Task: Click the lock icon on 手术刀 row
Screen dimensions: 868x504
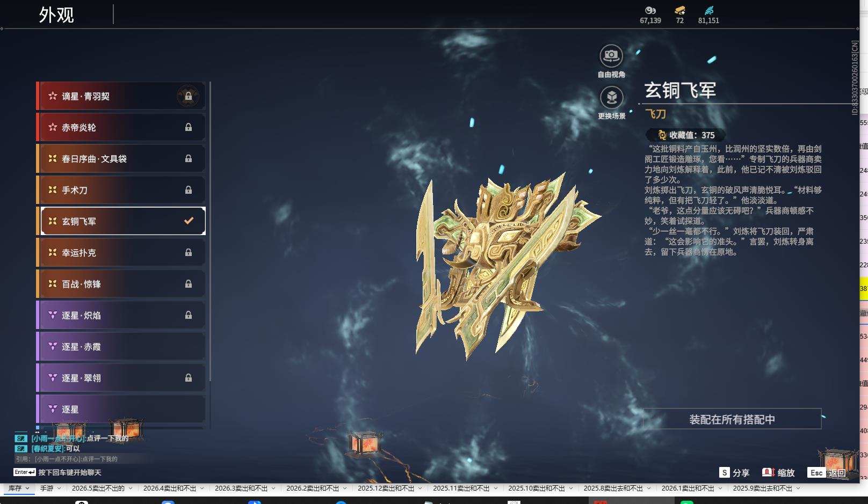Action: coord(189,190)
